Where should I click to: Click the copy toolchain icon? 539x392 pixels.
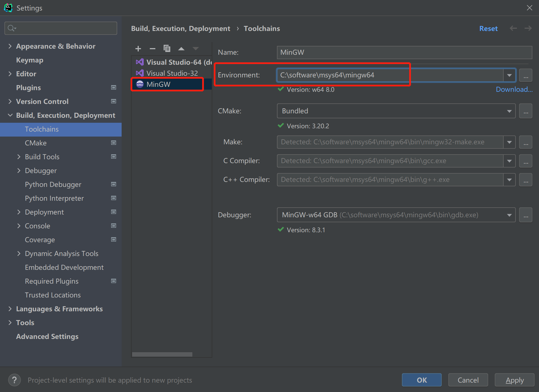[x=167, y=49]
